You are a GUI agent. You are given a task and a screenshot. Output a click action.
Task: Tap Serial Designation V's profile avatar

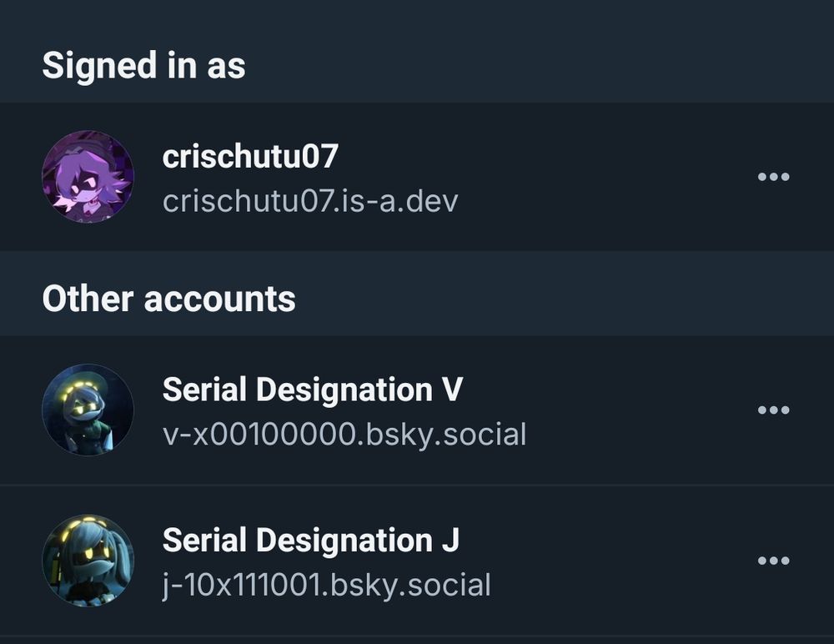coord(88,410)
